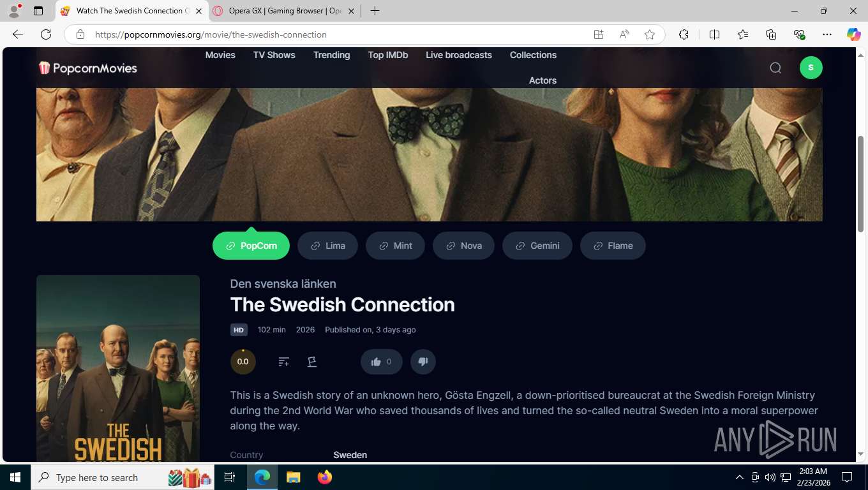The height and width of the screenshot is (490, 868).
Task: Click the Published on, 3 days ago text
Action: 370,330
